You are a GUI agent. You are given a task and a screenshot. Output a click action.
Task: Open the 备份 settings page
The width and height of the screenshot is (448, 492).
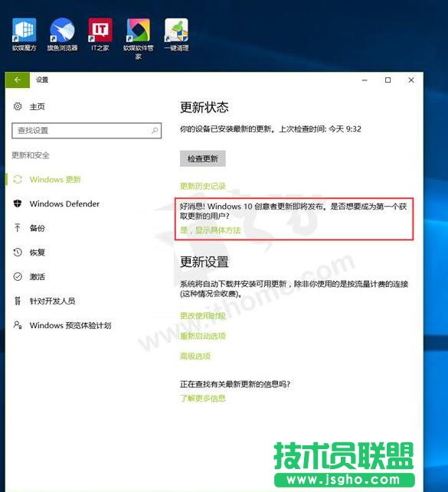(37, 228)
